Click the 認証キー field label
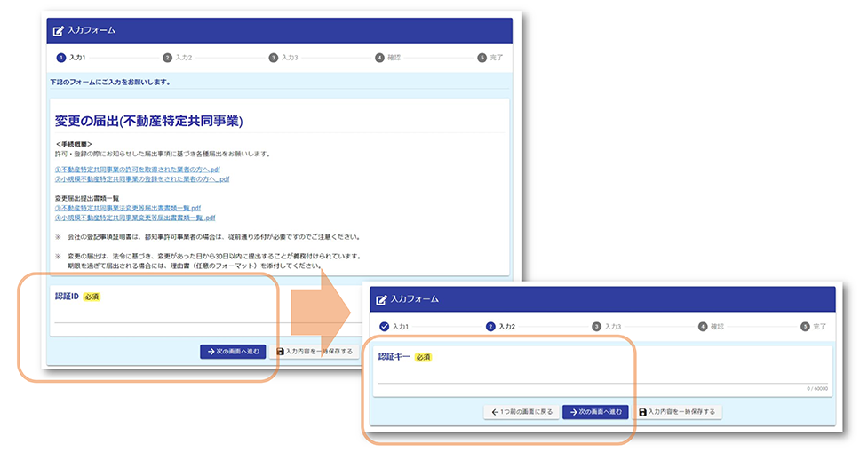 click(394, 357)
